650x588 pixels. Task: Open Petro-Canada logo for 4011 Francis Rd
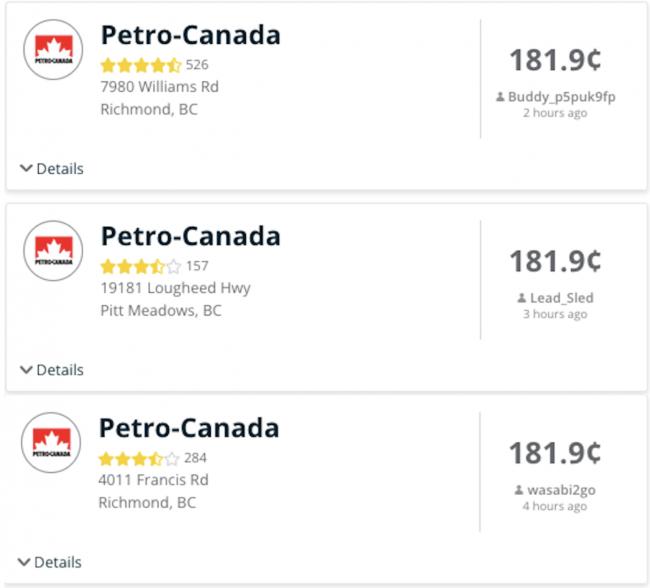51,442
